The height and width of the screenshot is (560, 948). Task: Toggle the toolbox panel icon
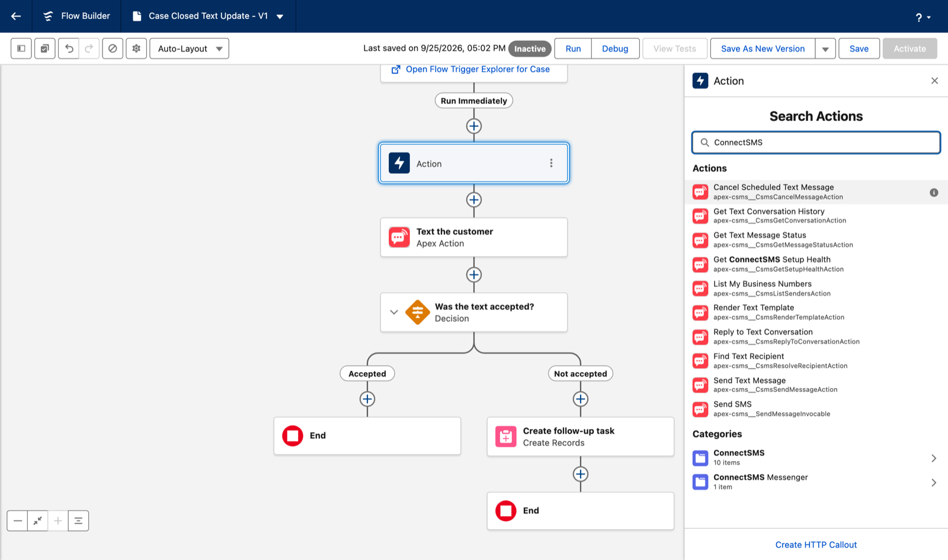point(21,49)
